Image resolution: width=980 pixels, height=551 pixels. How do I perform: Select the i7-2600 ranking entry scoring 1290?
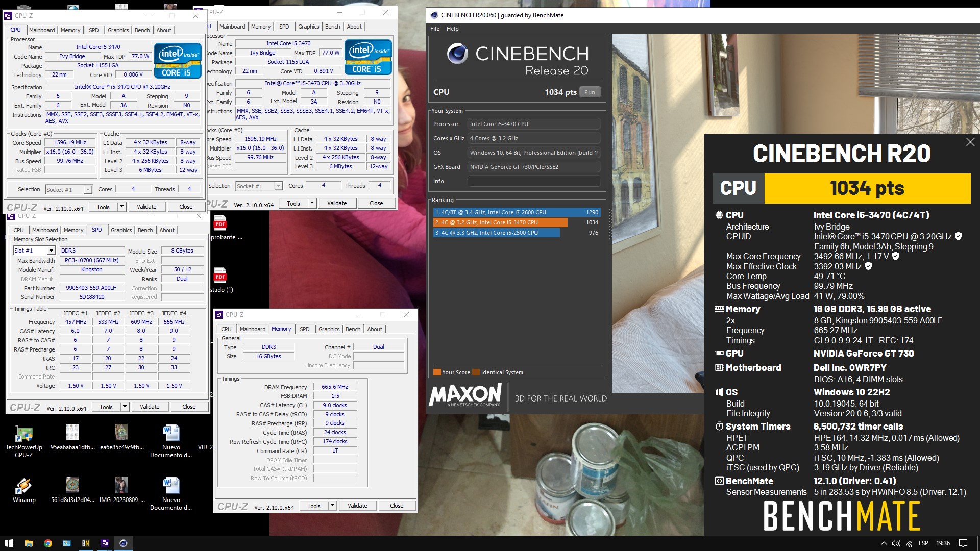(517, 212)
